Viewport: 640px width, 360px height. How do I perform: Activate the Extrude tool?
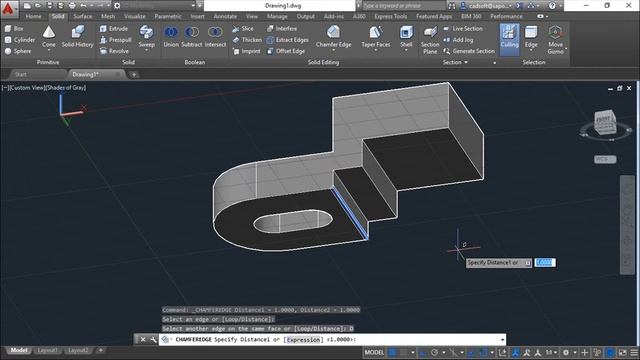pos(114,29)
